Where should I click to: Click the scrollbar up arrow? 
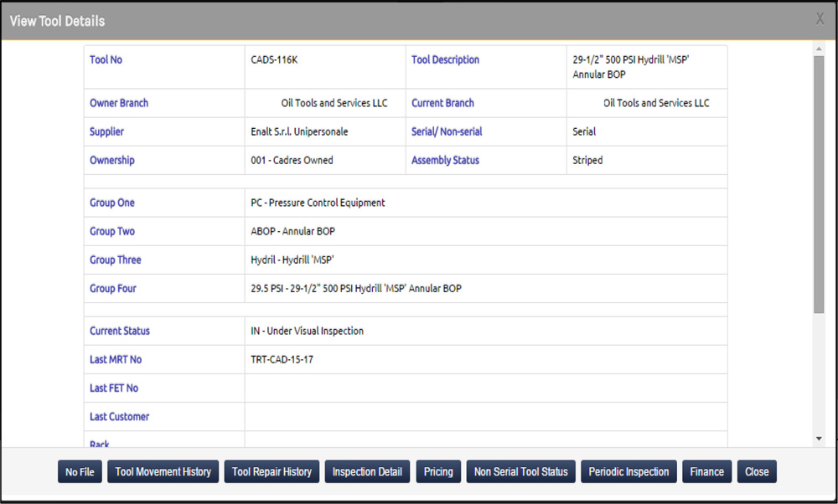[819, 49]
